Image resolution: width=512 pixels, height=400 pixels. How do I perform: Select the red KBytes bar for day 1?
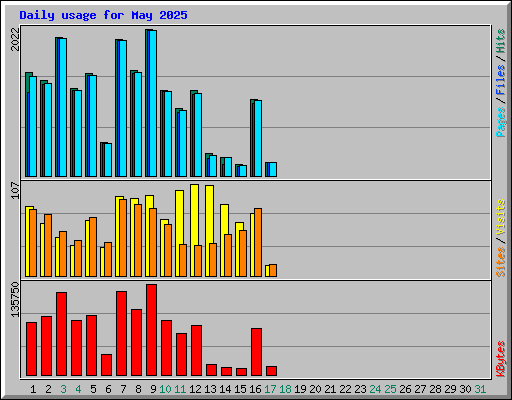coord(31,349)
